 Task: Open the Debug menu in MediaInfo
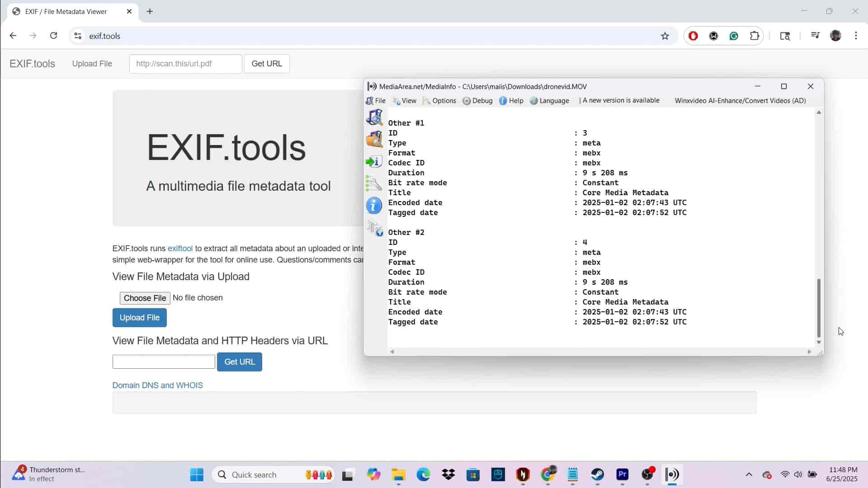477,101
